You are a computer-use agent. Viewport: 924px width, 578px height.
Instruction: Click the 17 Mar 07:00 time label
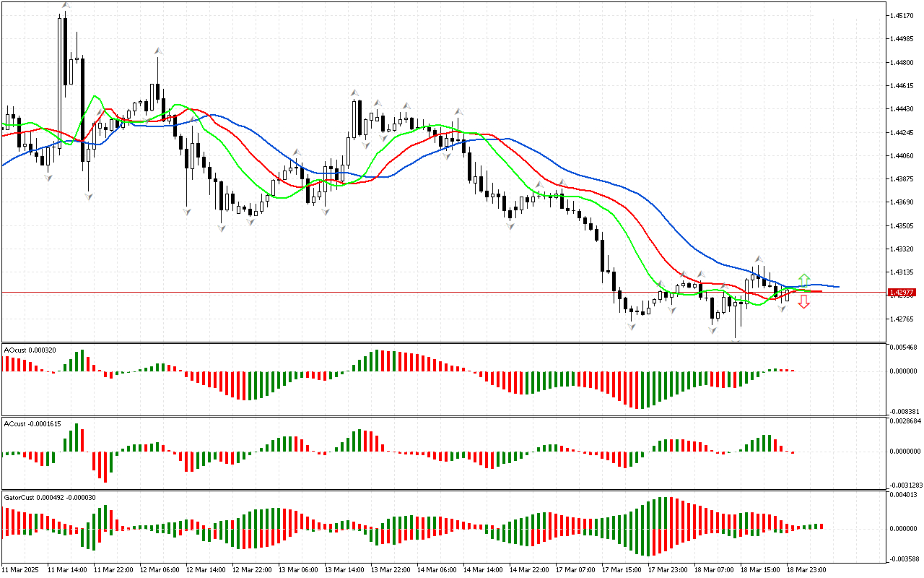[x=576, y=570]
